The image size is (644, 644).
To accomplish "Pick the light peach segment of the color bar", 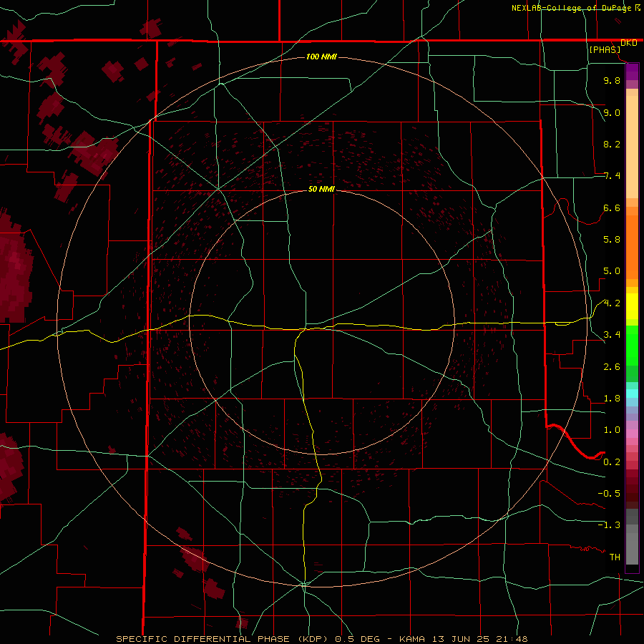I will (x=632, y=147).
